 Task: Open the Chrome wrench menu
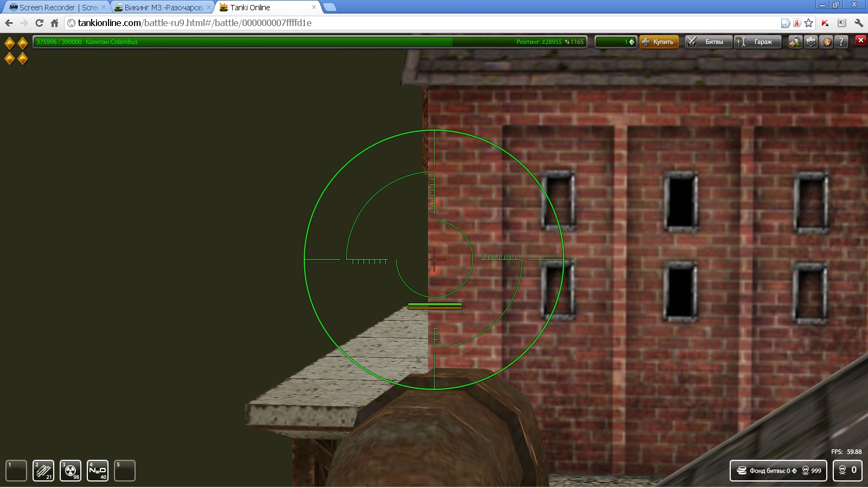[x=859, y=23]
